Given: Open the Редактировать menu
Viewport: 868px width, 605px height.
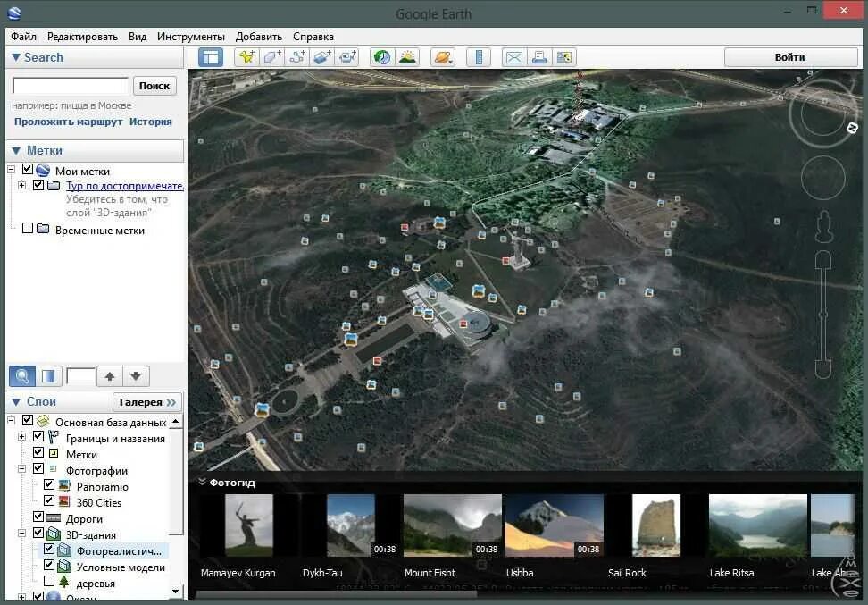Looking at the screenshot, I should tap(82, 37).
